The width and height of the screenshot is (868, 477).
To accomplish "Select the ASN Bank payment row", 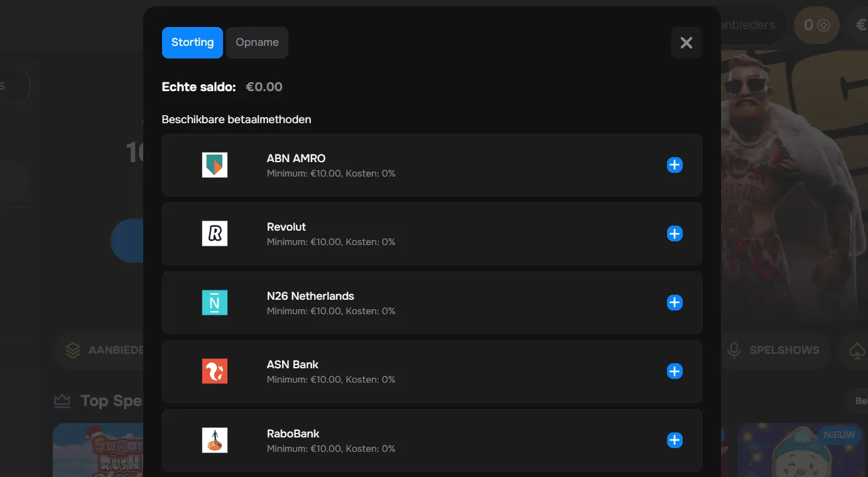I will pos(431,371).
